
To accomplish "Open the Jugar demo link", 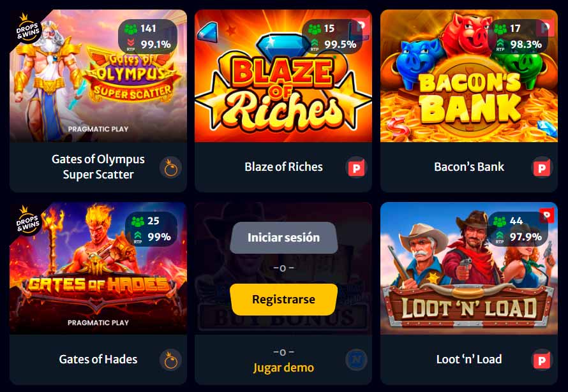I will [x=283, y=367].
